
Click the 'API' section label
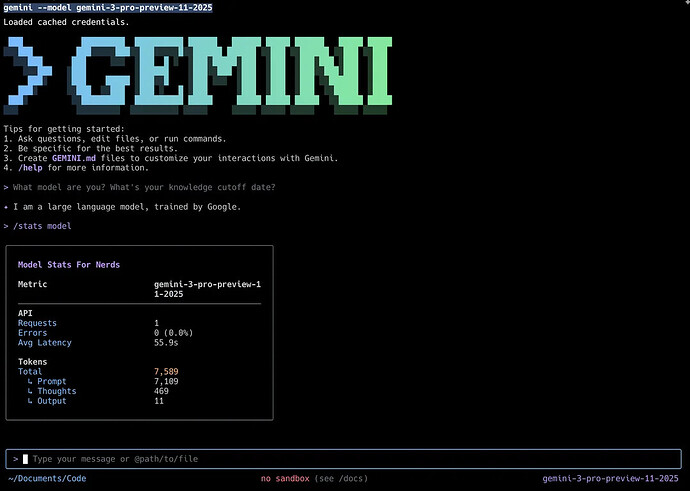click(25, 313)
